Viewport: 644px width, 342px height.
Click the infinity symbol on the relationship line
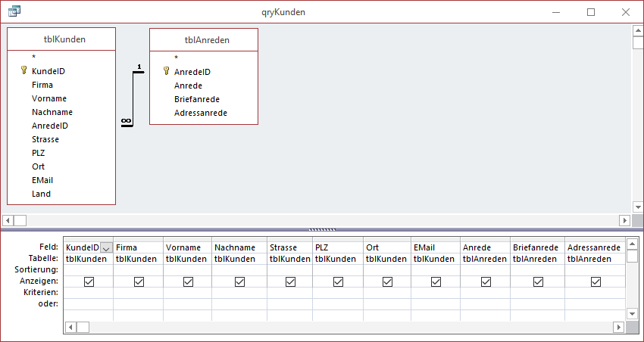(x=126, y=121)
